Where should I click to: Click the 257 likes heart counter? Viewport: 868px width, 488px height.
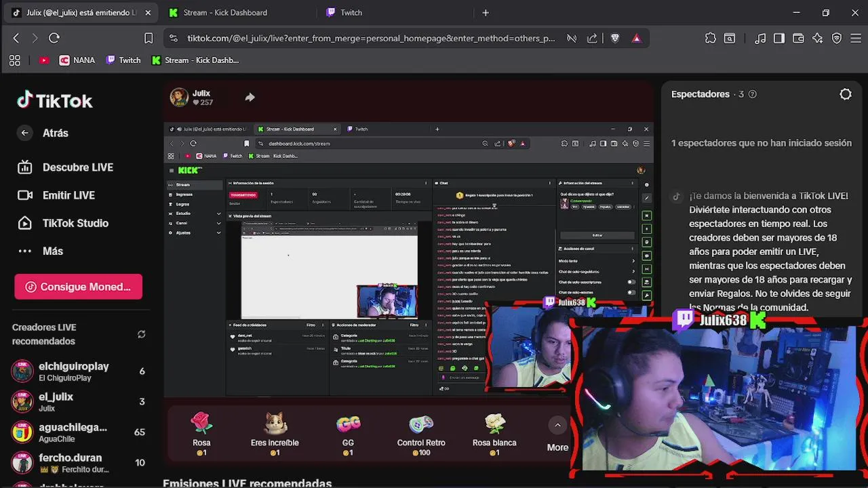click(x=203, y=102)
